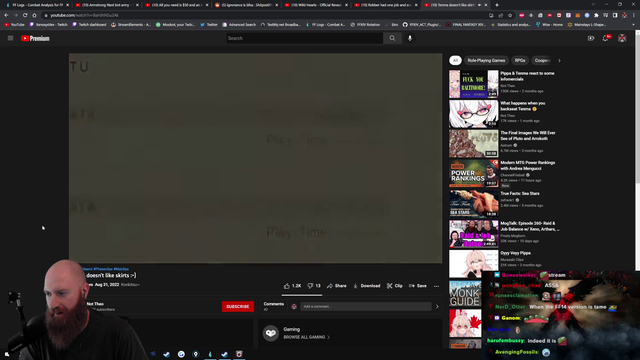Select the Role-Playing Games chip

click(x=486, y=60)
